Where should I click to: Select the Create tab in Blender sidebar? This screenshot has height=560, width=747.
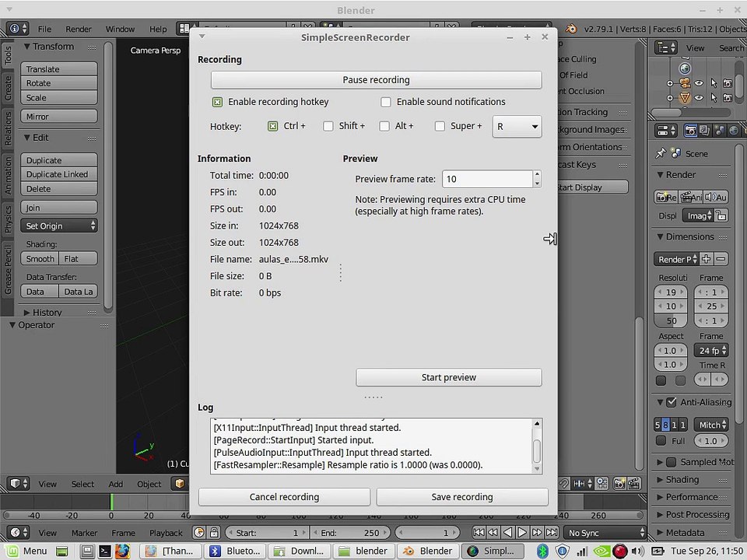7,88
